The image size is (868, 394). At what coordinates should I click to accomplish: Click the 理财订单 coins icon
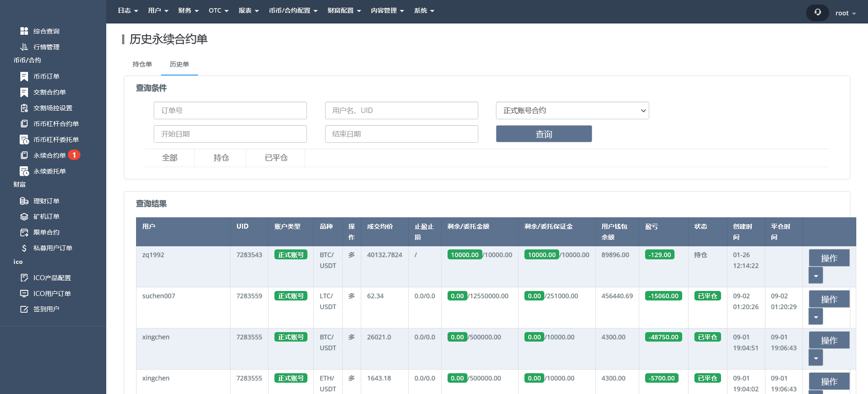coord(24,201)
